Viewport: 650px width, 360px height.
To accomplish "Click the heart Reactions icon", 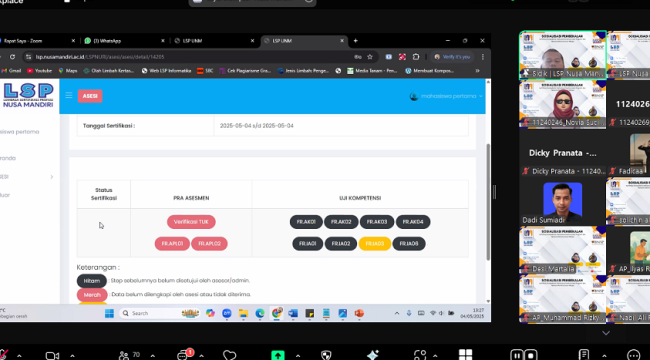I will point(229,355).
